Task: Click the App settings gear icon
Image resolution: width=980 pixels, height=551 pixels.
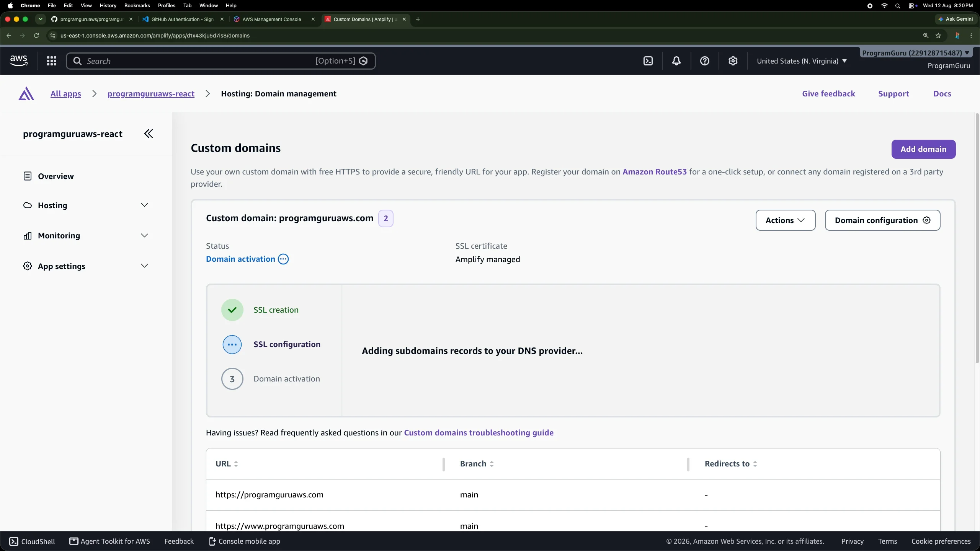Action: pos(28,266)
